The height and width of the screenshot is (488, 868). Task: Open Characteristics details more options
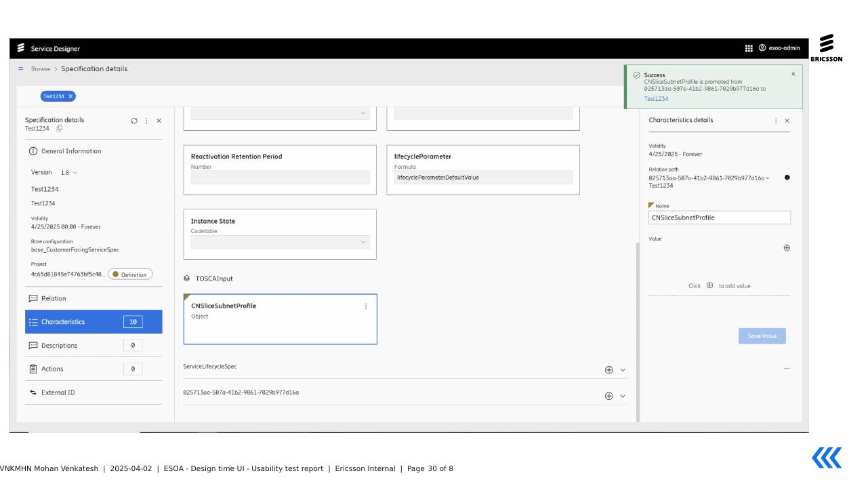pyautogui.click(x=776, y=121)
